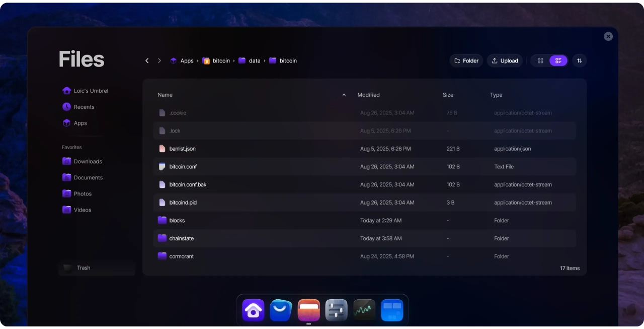
Task: Create a new Folder
Action: (466, 60)
